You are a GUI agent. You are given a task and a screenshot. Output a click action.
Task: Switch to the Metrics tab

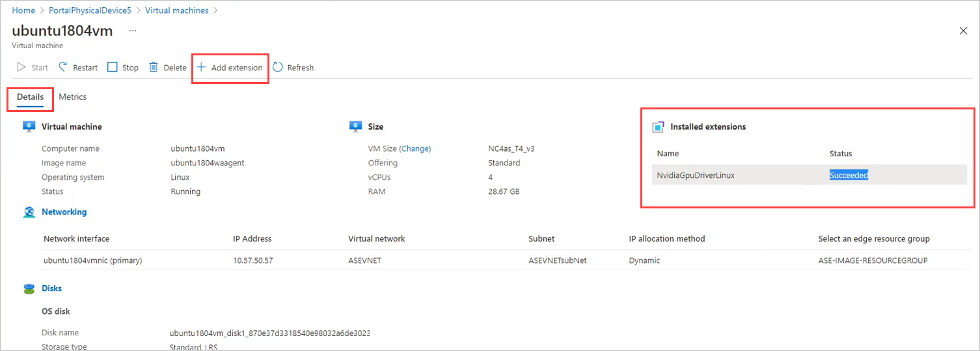click(x=72, y=96)
